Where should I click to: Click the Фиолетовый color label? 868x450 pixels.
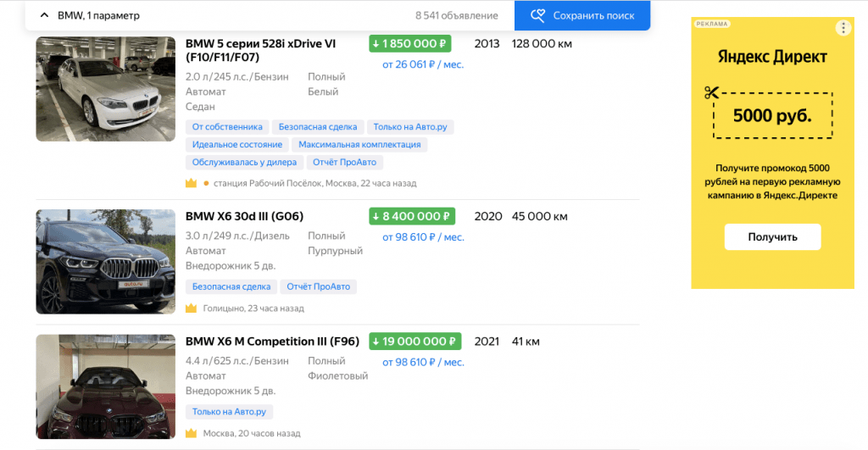(337, 375)
